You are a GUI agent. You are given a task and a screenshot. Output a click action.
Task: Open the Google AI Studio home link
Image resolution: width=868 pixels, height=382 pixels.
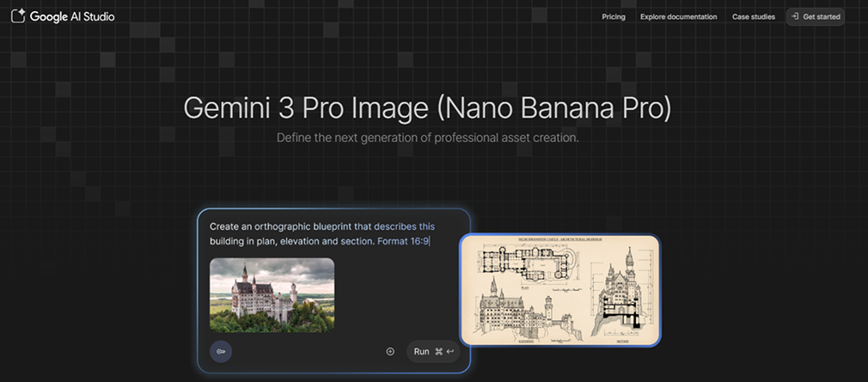[63, 16]
